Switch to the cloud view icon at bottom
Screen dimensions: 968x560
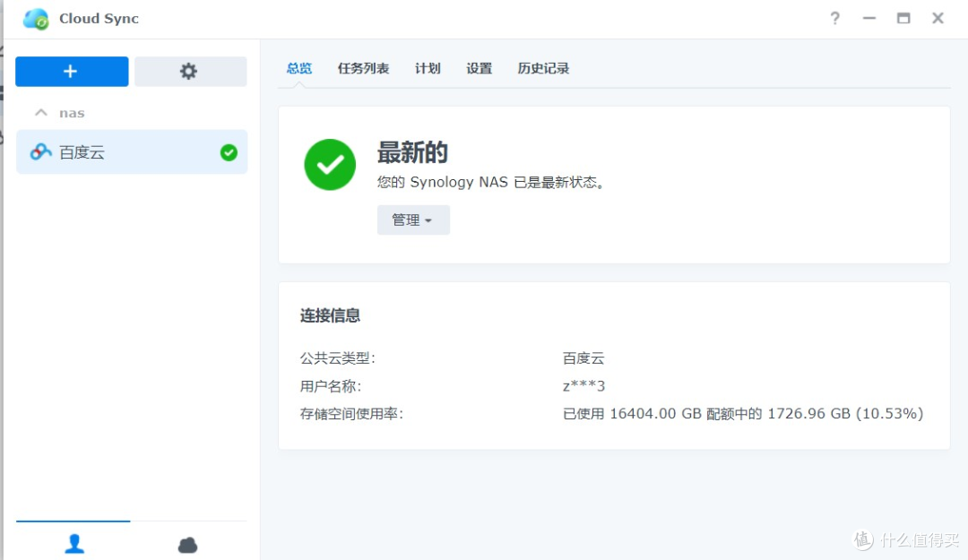pyautogui.click(x=187, y=545)
